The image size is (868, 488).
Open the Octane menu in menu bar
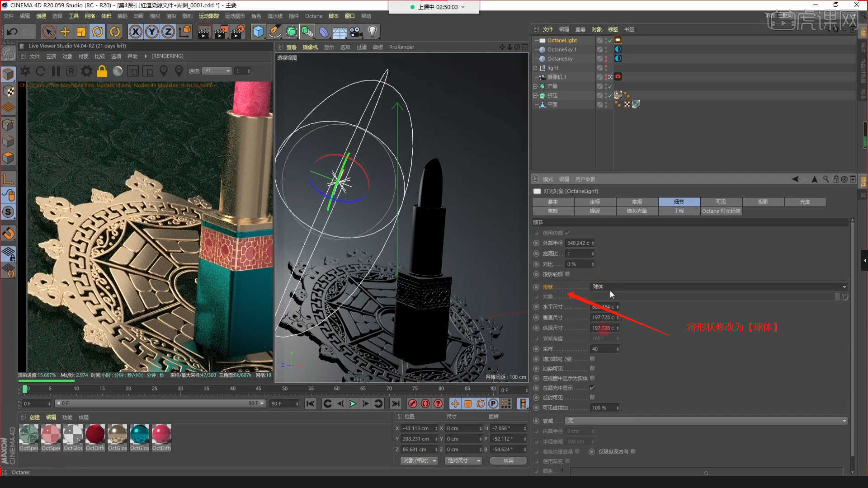314,16
